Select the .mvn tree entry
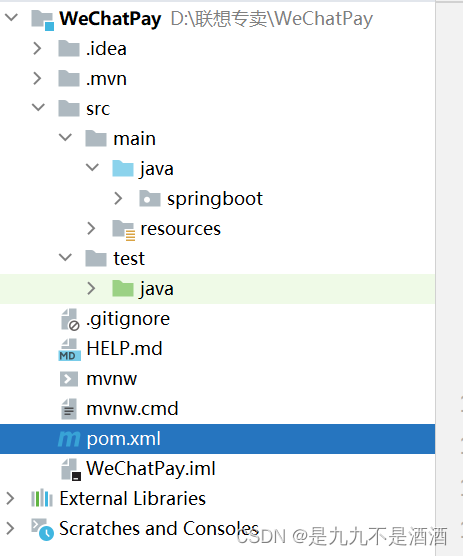 click(106, 78)
